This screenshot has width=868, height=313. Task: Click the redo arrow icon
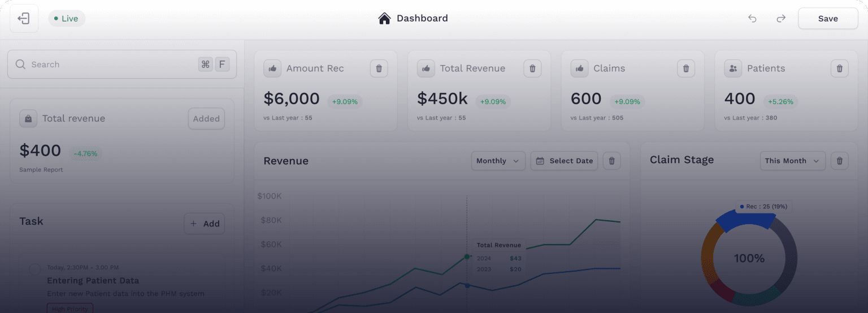tap(781, 19)
